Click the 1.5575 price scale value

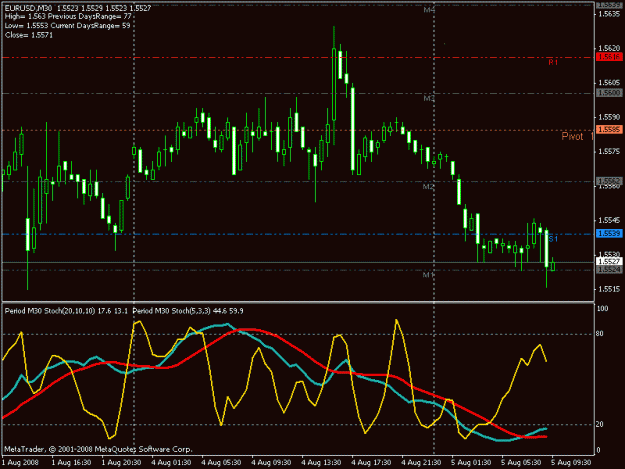click(x=609, y=151)
